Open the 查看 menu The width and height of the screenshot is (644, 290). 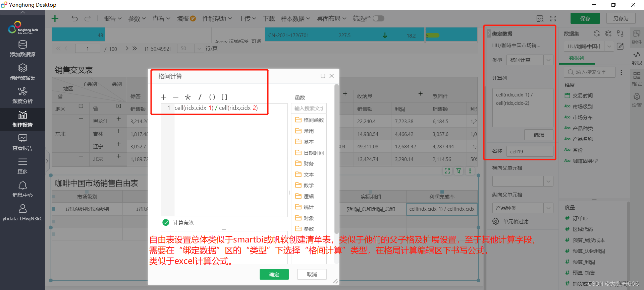click(161, 18)
